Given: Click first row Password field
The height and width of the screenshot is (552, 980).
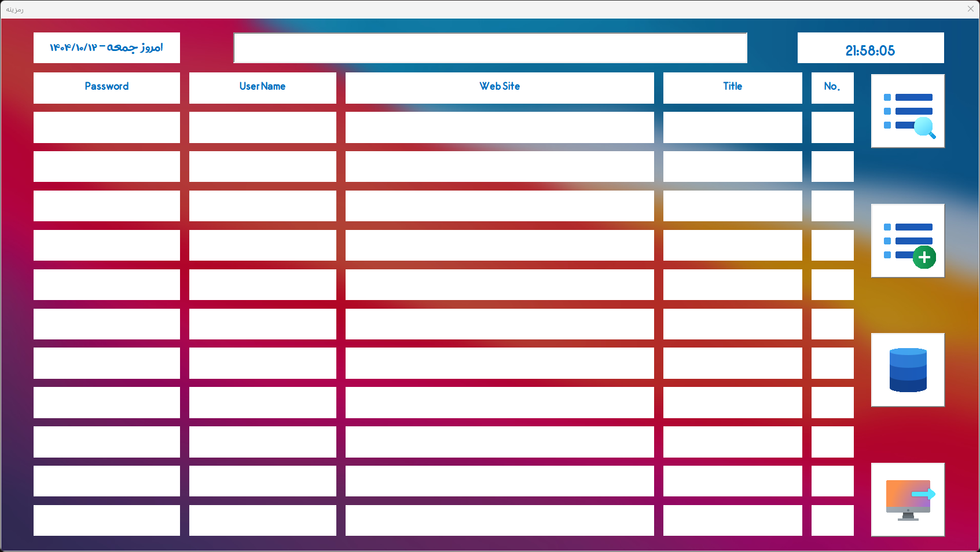Looking at the screenshot, I should tap(107, 127).
